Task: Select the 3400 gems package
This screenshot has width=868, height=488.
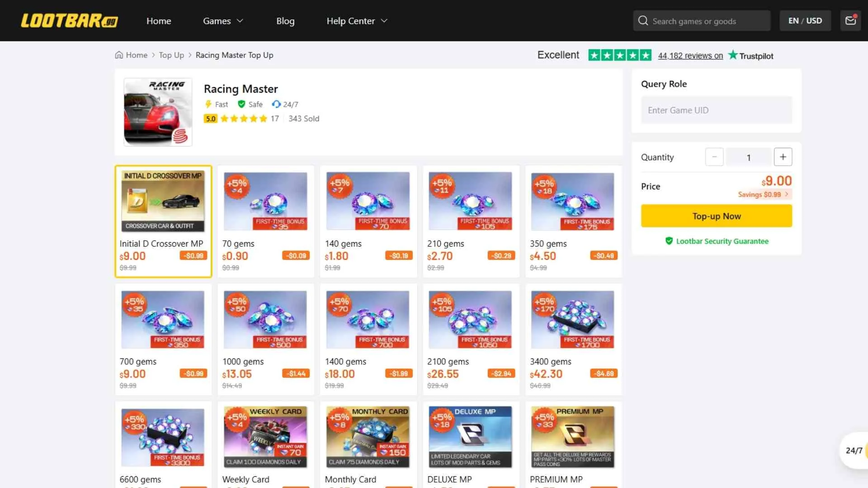Action: (574, 339)
